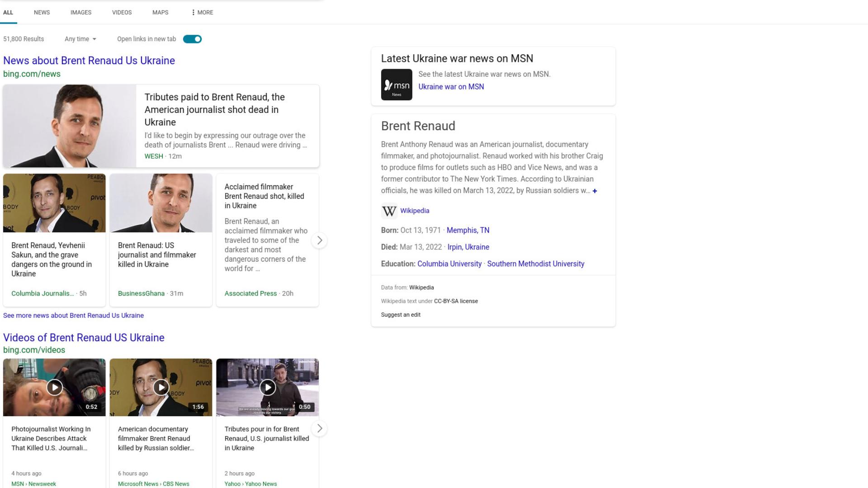Play the American documentary filmmaker video
The image size is (868, 488).
click(x=161, y=387)
